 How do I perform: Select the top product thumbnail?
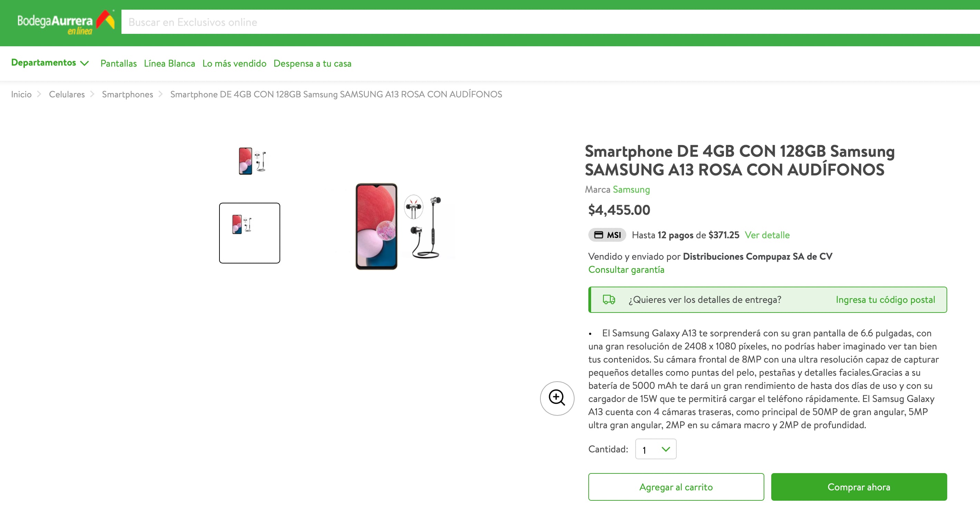pos(252,161)
